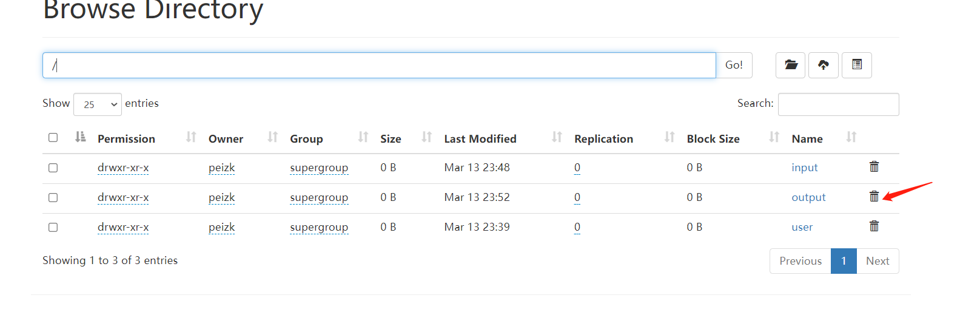Sort by the Permission column sort icon

click(x=191, y=138)
